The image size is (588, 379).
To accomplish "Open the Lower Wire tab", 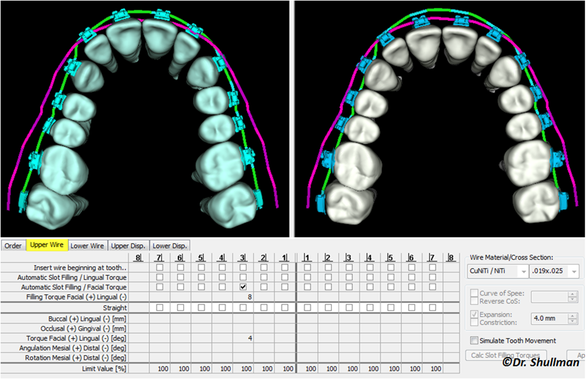I will tap(87, 246).
